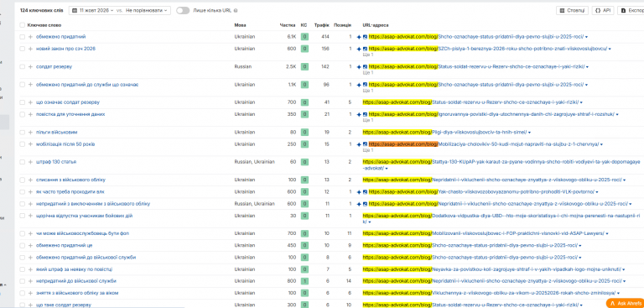Expand URL dropdown arrow in 'обмежено придатний' row
This screenshot has width=644, height=308.
[586, 37]
